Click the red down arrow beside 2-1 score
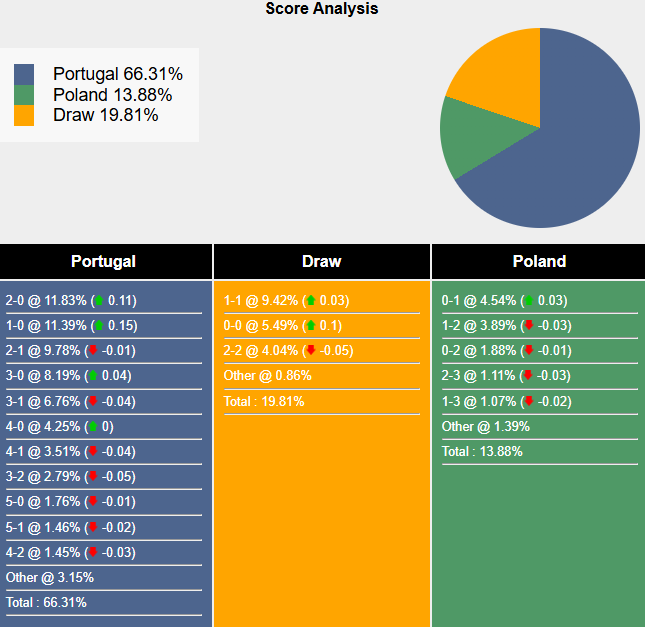Screen dimensions: 645x627 tap(93, 351)
